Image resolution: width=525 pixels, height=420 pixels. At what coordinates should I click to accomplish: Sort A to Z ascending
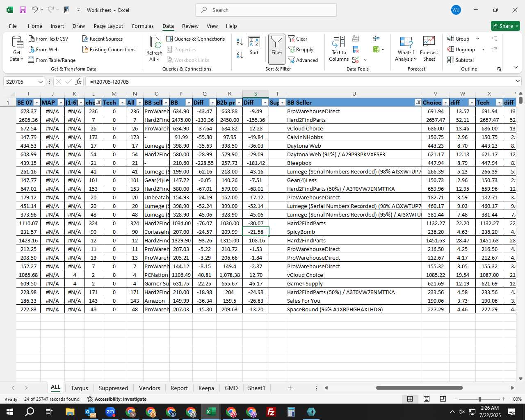pyautogui.click(x=240, y=41)
